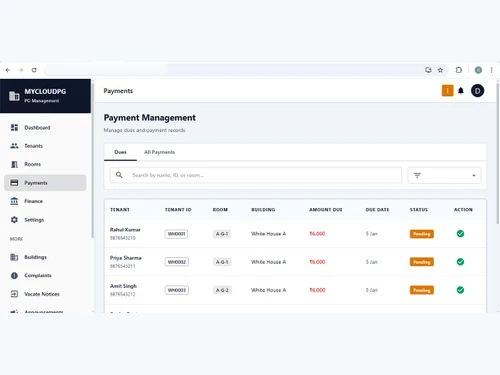Click tenant ID WH0001 chip
Screen dimensions: 500x375
coord(176,234)
